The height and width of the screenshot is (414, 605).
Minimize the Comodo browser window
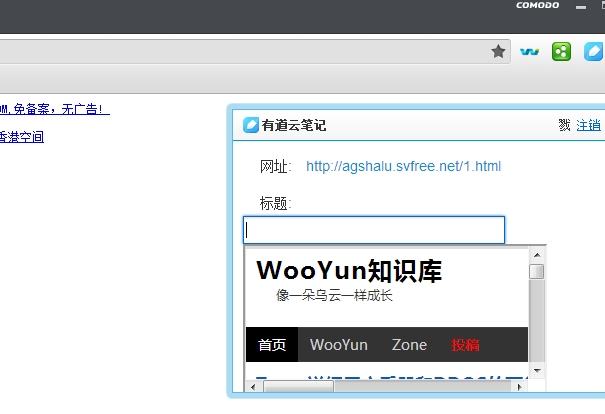[581, 7]
